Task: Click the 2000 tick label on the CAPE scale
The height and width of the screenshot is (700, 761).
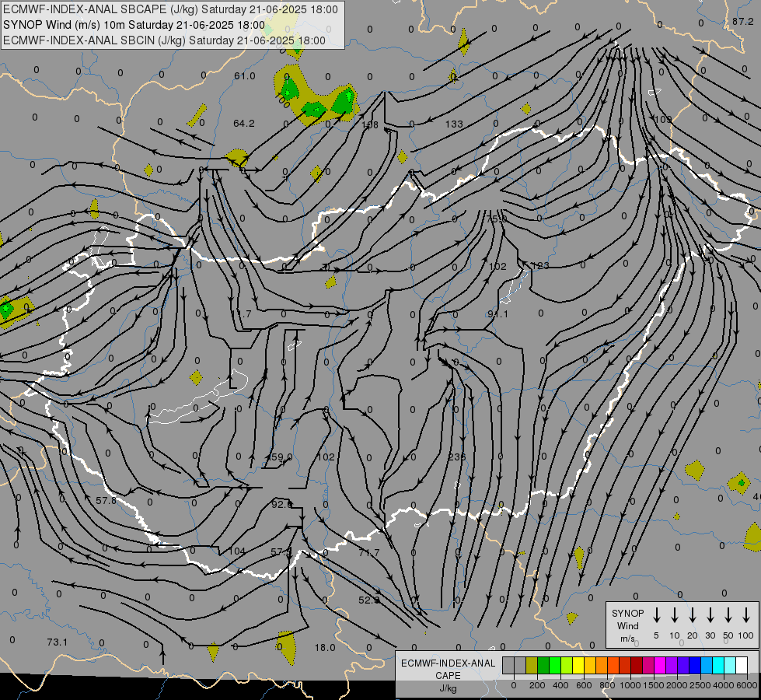Action: (x=677, y=685)
